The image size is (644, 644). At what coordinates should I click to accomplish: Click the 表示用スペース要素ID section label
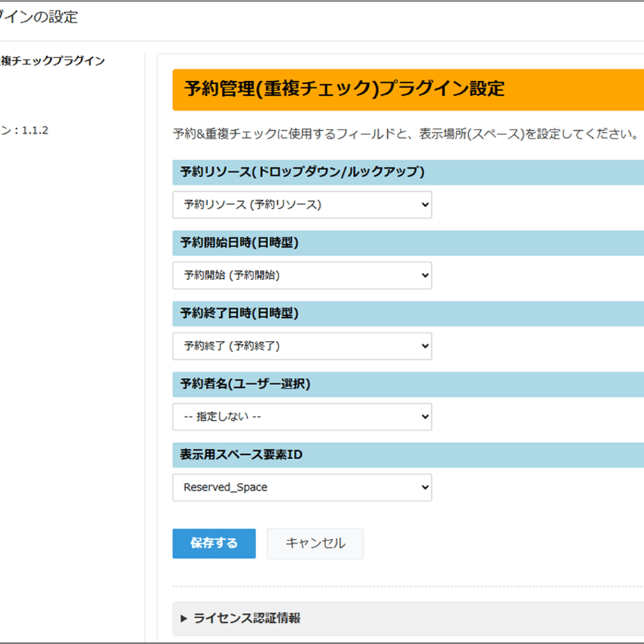(241, 454)
